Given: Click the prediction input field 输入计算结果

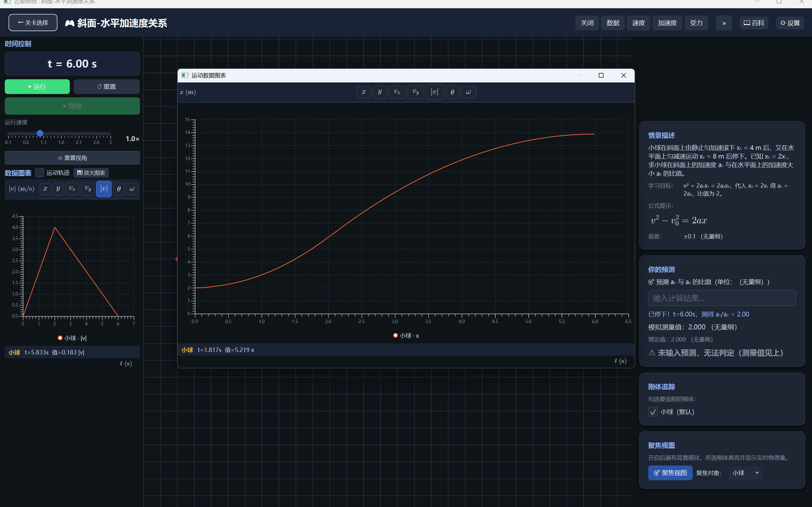Looking at the screenshot, I should pyautogui.click(x=722, y=298).
